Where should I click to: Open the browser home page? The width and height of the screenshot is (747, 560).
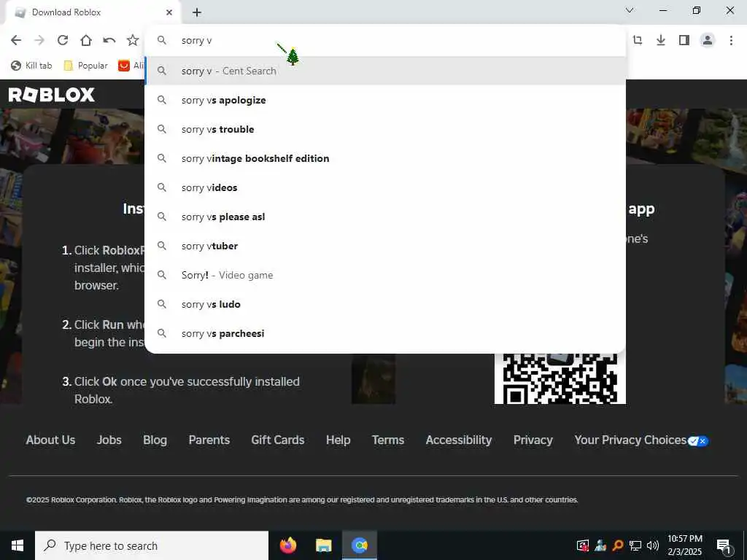[86, 41]
